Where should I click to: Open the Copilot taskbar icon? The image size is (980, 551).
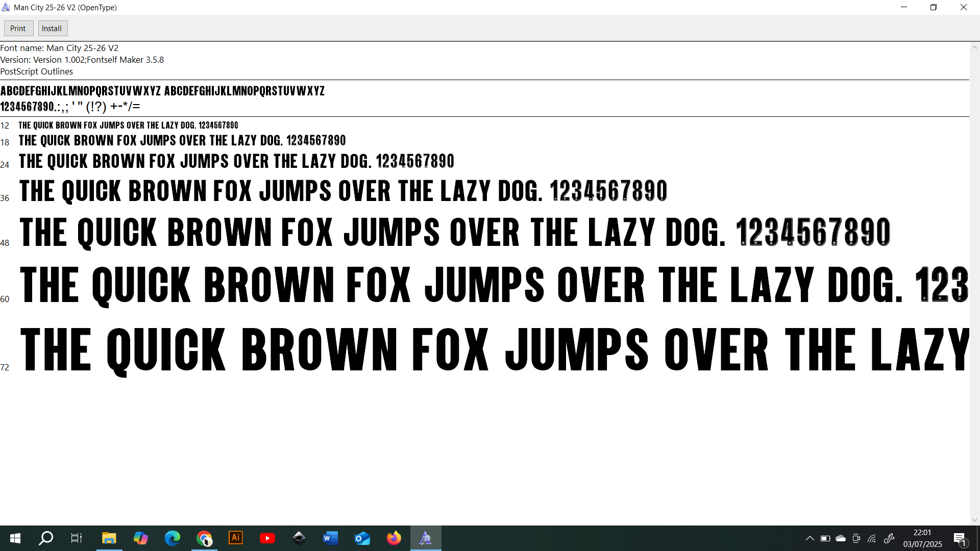[x=140, y=538]
